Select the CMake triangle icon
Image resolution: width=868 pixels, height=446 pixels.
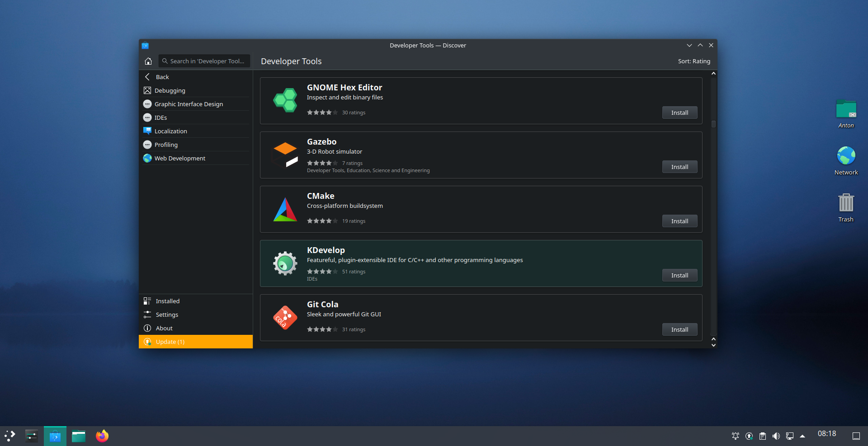285,209
